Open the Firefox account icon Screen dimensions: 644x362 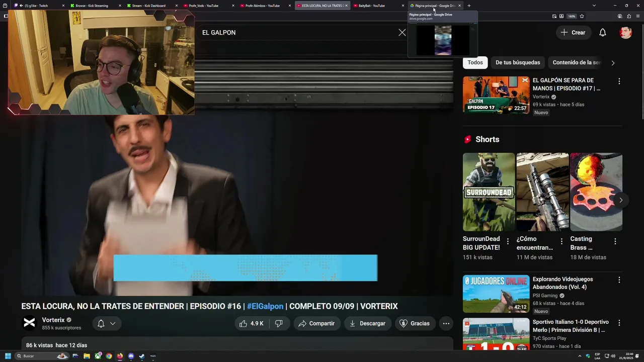[620, 16]
